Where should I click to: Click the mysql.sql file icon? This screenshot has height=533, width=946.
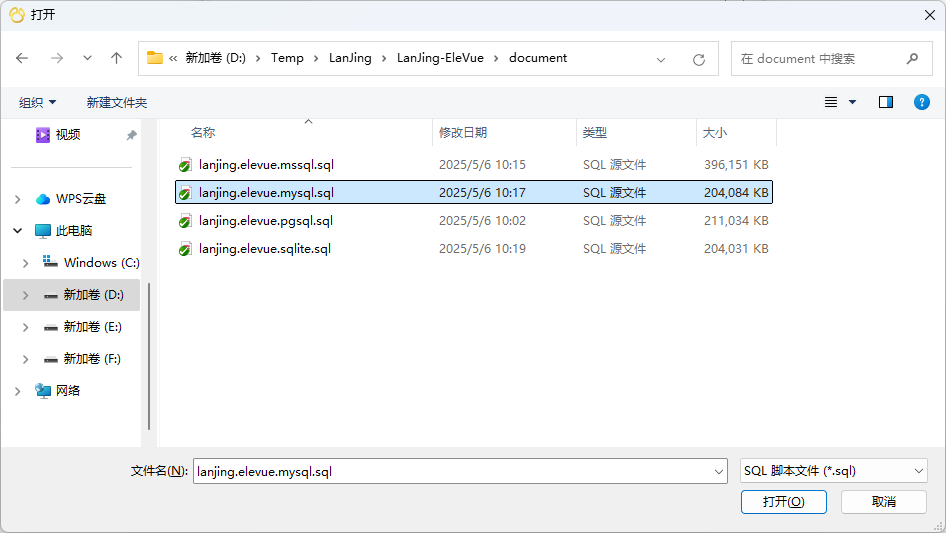coord(185,193)
